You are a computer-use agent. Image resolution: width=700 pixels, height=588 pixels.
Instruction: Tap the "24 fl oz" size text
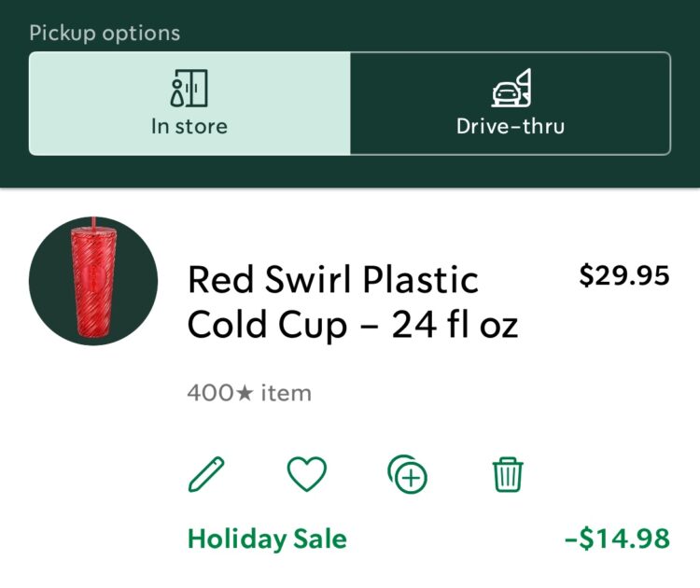coord(455,325)
